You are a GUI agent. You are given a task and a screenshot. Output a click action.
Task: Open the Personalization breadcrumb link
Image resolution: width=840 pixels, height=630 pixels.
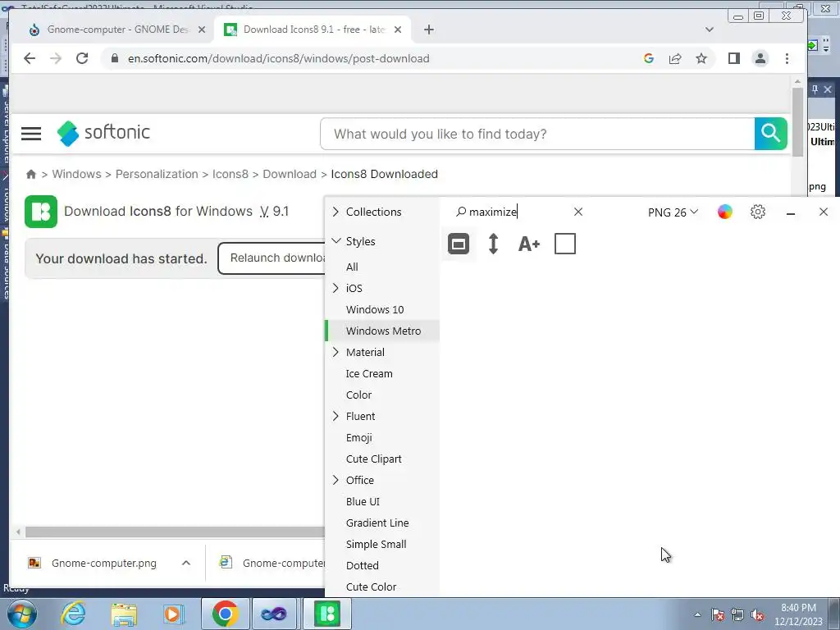pyautogui.click(x=157, y=174)
